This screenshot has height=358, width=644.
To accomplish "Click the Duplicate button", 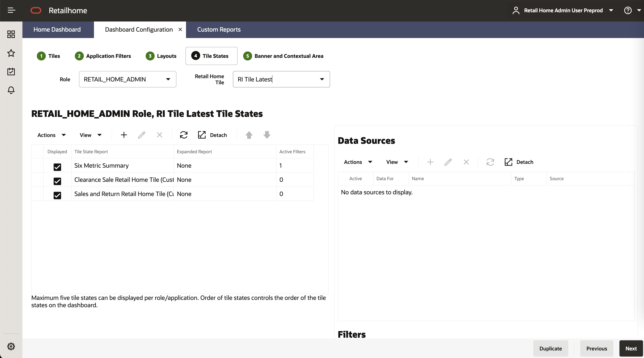I will tap(551, 348).
